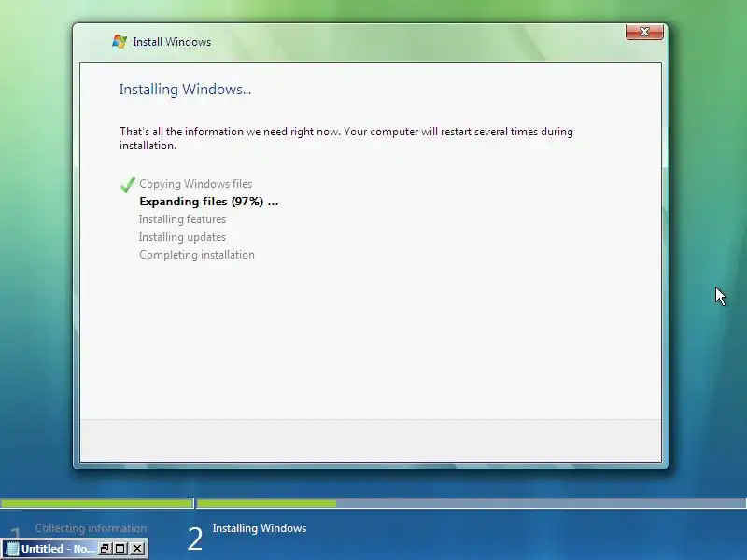Close the minimized Untitled Notepad window

137,549
